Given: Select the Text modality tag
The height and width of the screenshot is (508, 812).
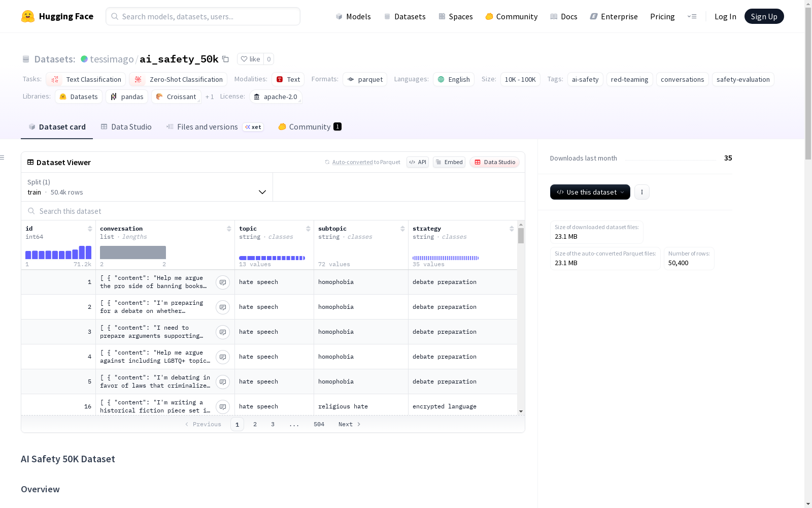Looking at the screenshot, I should (x=288, y=79).
